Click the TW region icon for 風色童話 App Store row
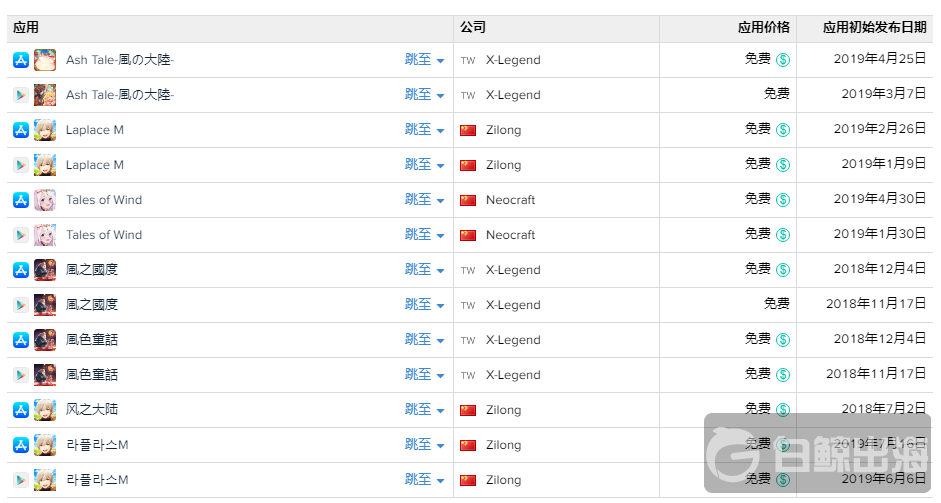The height and width of the screenshot is (503, 941). [468, 340]
